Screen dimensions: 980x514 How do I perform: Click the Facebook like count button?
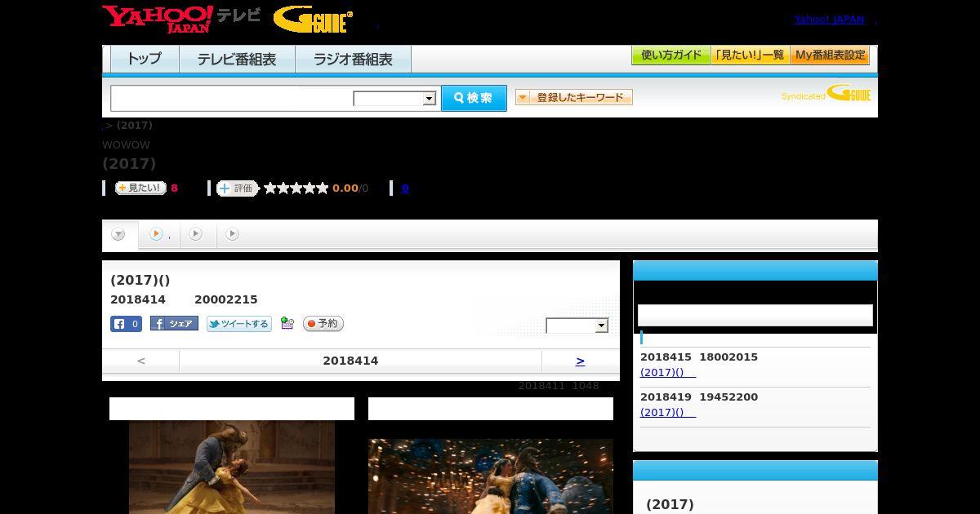point(126,324)
